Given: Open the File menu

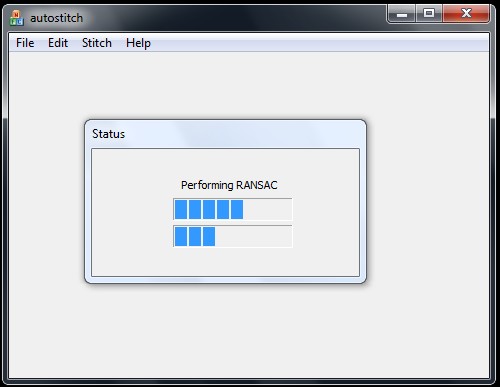Looking at the screenshot, I should pos(25,43).
